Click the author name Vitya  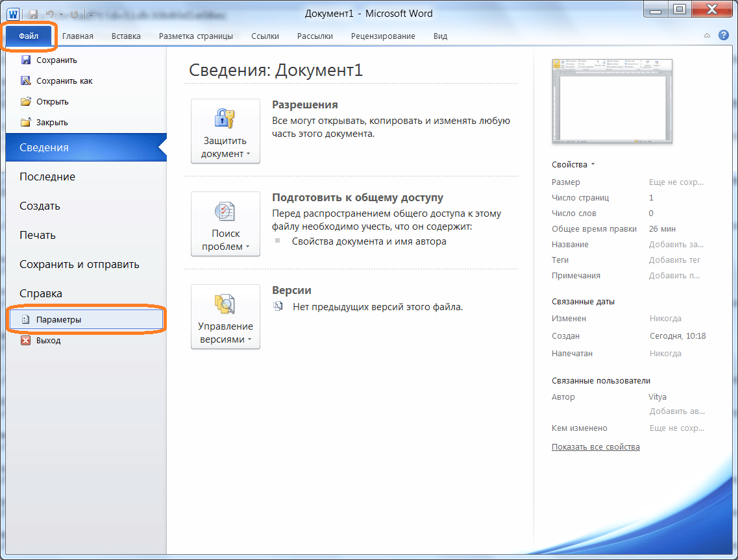pyautogui.click(x=657, y=396)
